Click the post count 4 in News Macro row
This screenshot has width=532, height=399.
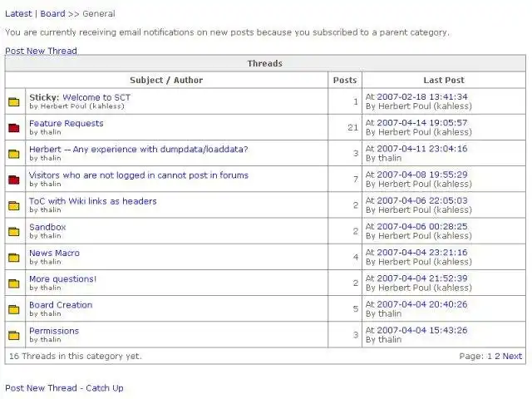(356, 258)
